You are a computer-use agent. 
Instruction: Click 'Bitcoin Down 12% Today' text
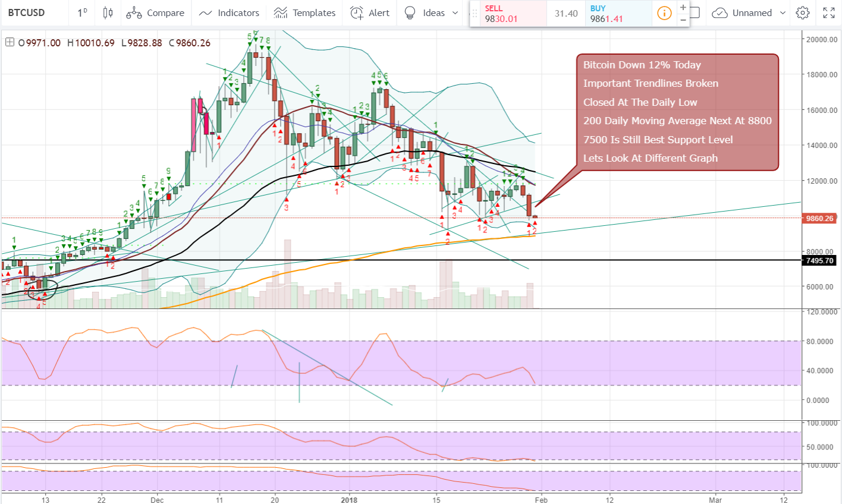pyautogui.click(x=642, y=65)
